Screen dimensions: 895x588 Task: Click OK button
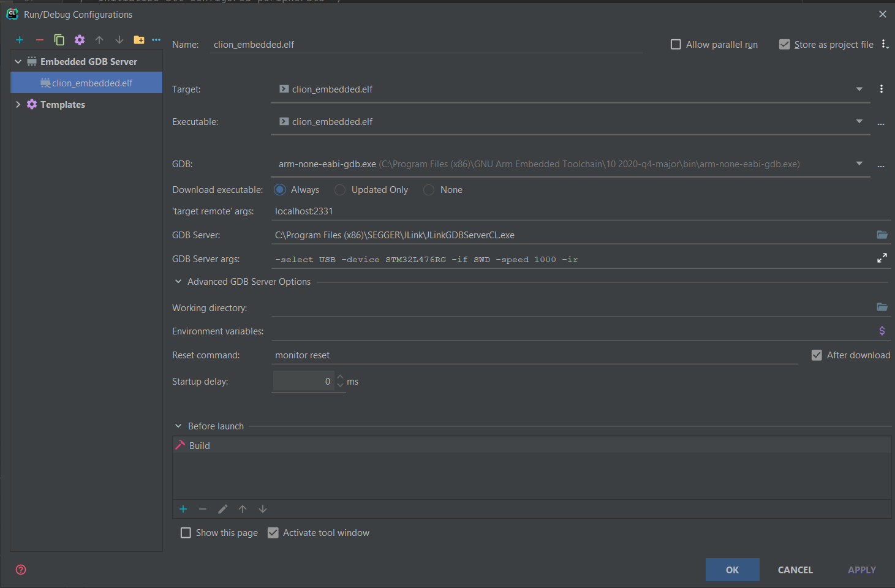tap(733, 570)
